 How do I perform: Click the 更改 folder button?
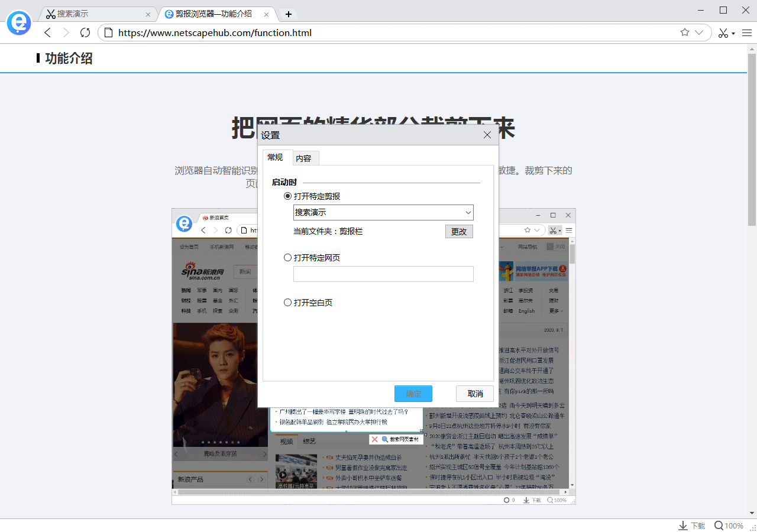pos(459,231)
